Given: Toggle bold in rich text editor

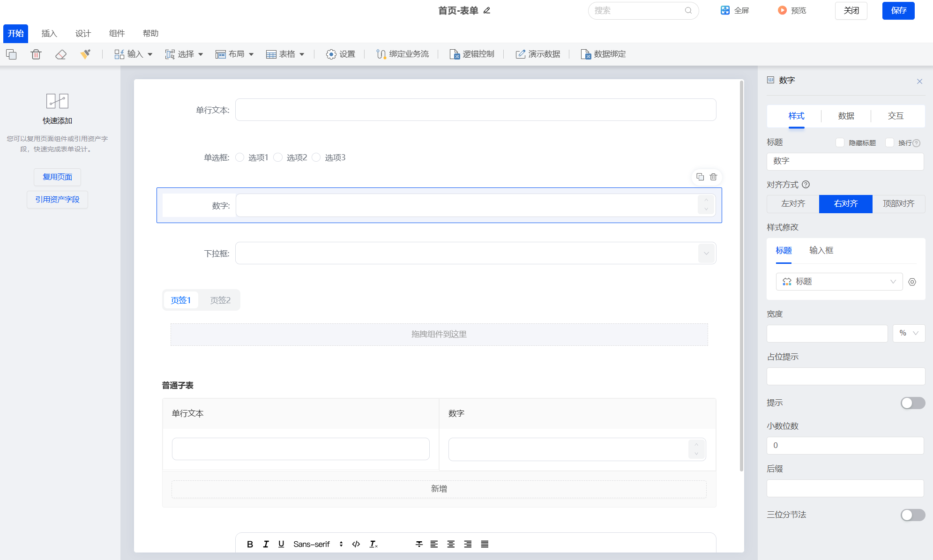Looking at the screenshot, I should click(x=250, y=544).
